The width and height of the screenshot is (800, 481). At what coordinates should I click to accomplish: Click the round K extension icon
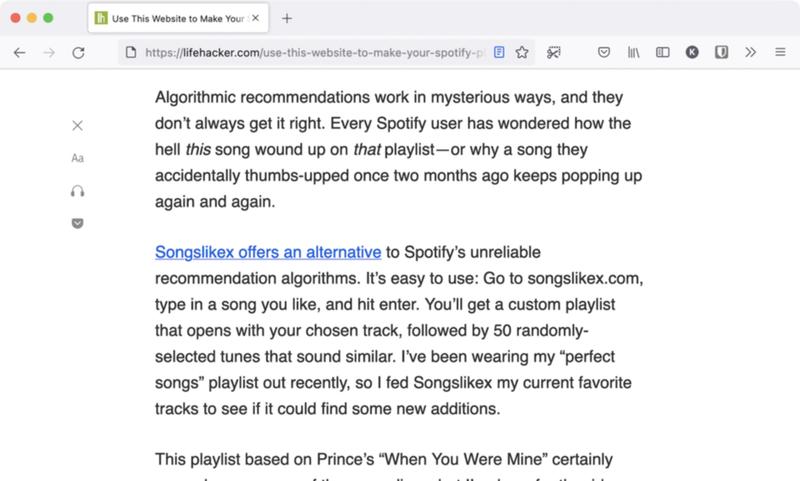click(692, 52)
